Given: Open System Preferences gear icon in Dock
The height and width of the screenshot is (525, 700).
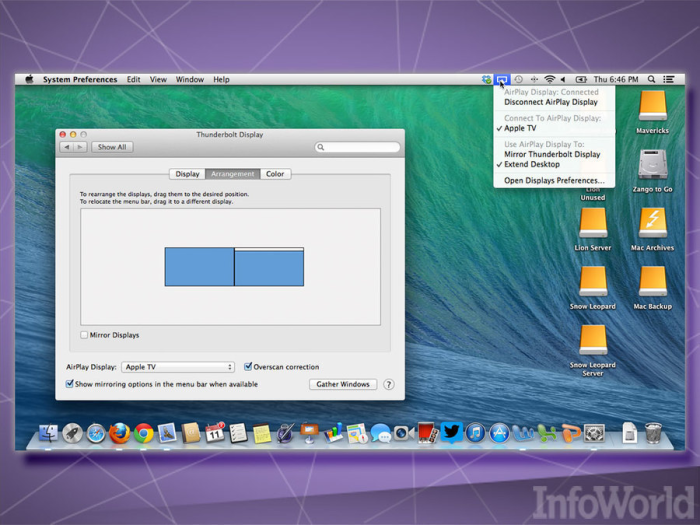Looking at the screenshot, I should tap(594, 433).
